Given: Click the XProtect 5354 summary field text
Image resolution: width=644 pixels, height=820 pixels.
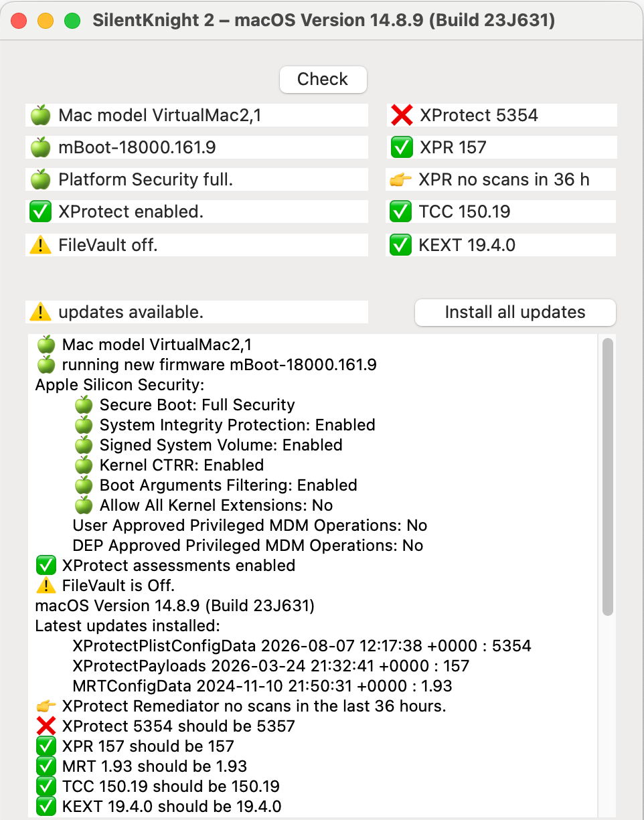Looking at the screenshot, I should coord(479,115).
